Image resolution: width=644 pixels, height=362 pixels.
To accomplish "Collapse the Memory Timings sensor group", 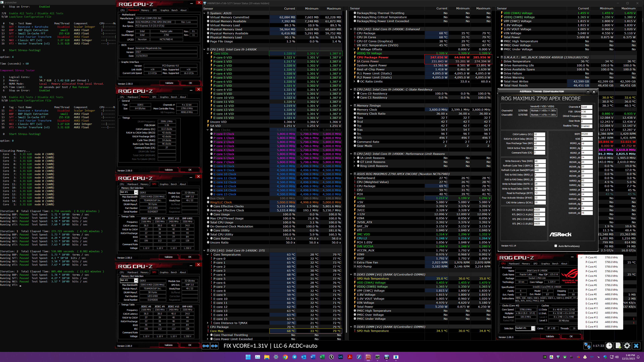I will tap(351, 106).
